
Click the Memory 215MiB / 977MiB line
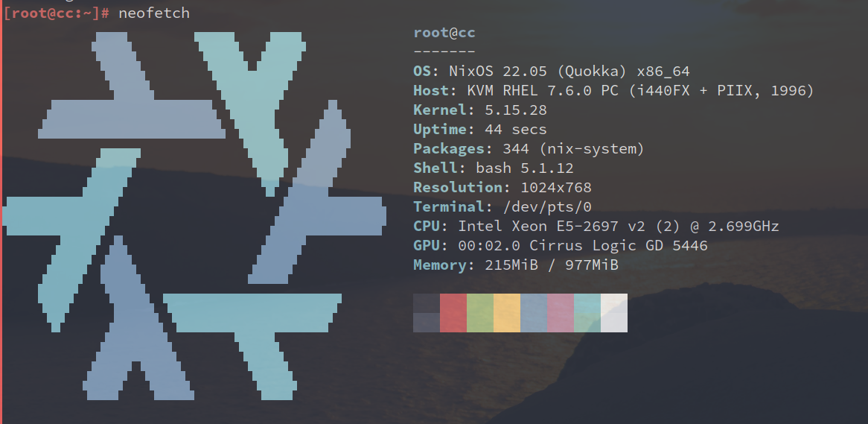pos(516,265)
